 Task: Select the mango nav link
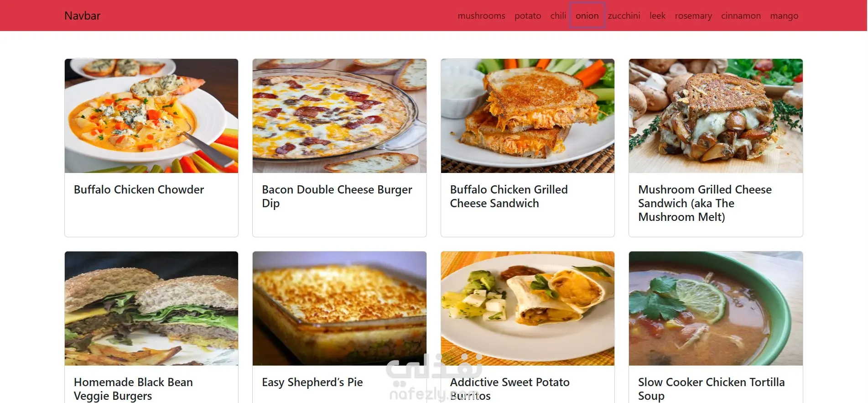pyautogui.click(x=784, y=16)
